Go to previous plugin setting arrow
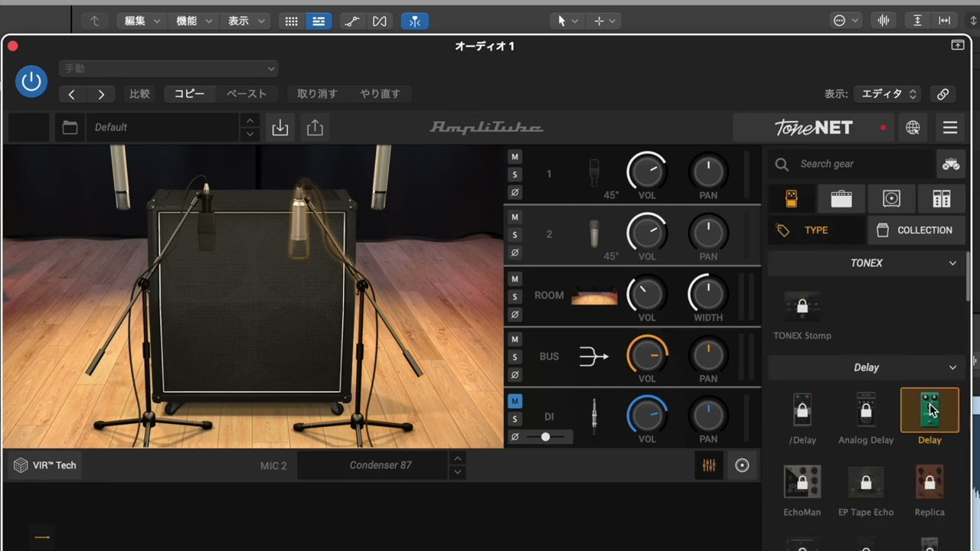980x551 pixels. tap(72, 94)
